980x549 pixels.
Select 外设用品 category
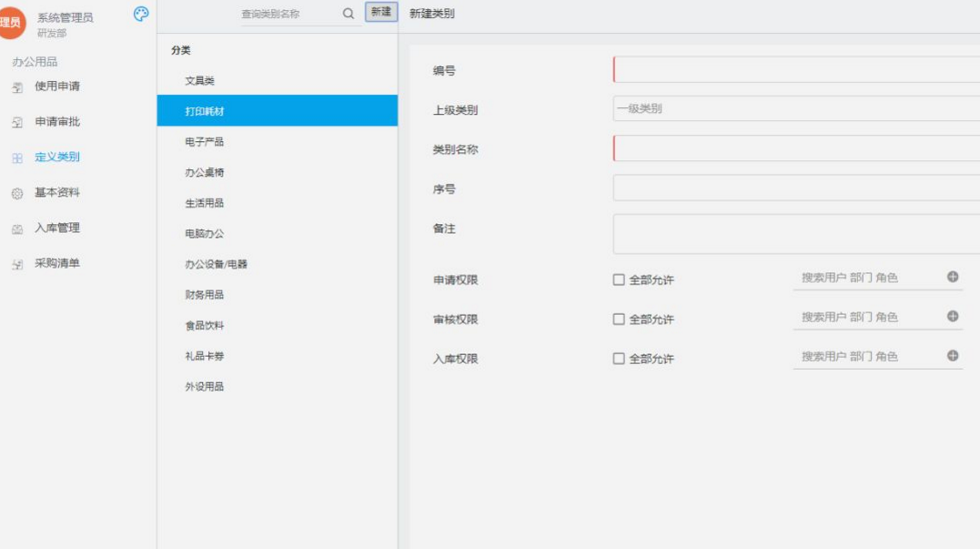[277, 387]
